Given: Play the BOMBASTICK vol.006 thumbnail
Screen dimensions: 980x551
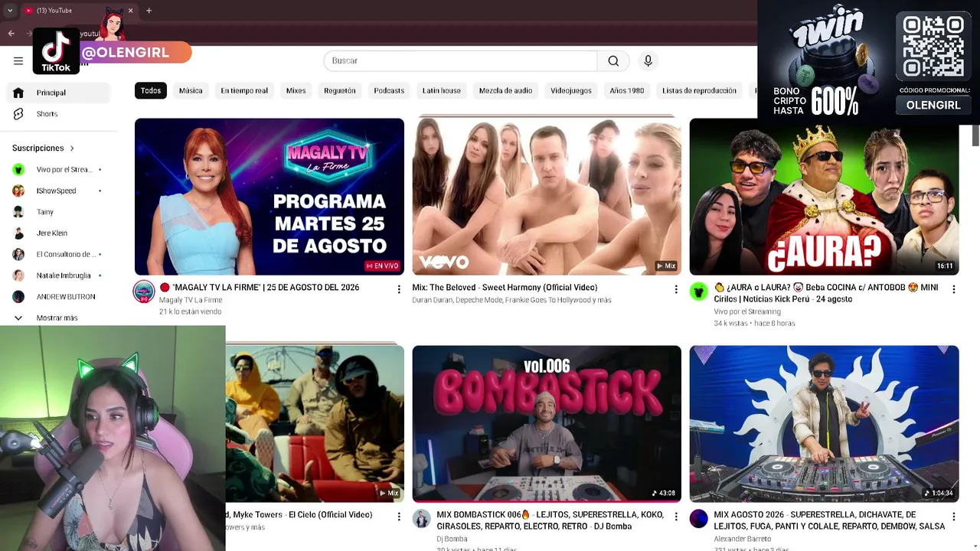Looking at the screenshot, I should (x=547, y=424).
